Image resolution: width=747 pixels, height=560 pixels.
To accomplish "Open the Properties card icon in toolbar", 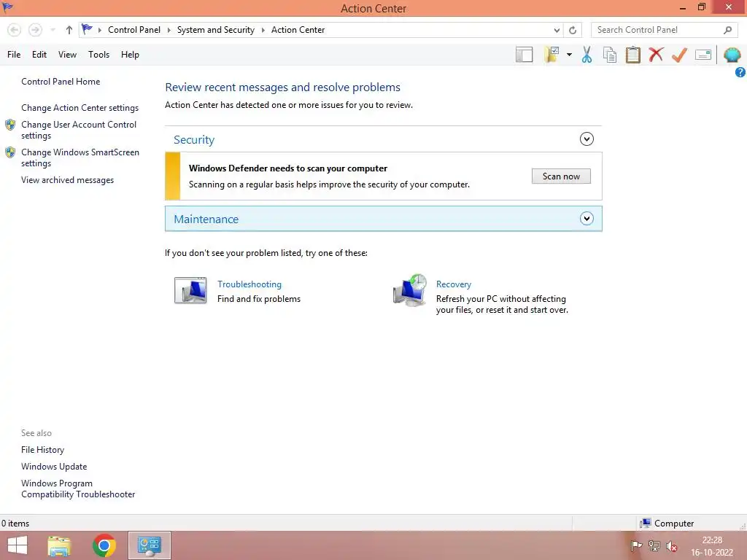I will pos(703,55).
